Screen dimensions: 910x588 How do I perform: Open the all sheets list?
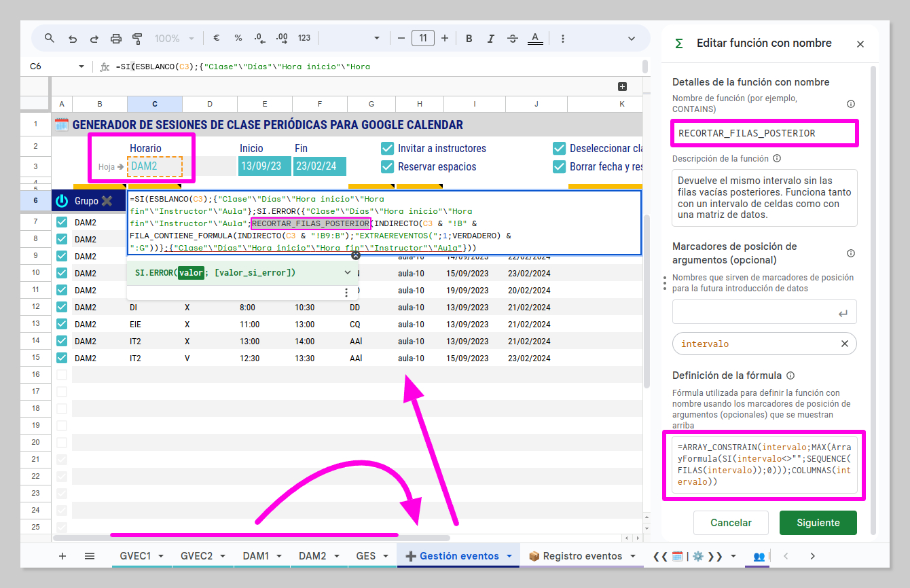click(x=89, y=555)
